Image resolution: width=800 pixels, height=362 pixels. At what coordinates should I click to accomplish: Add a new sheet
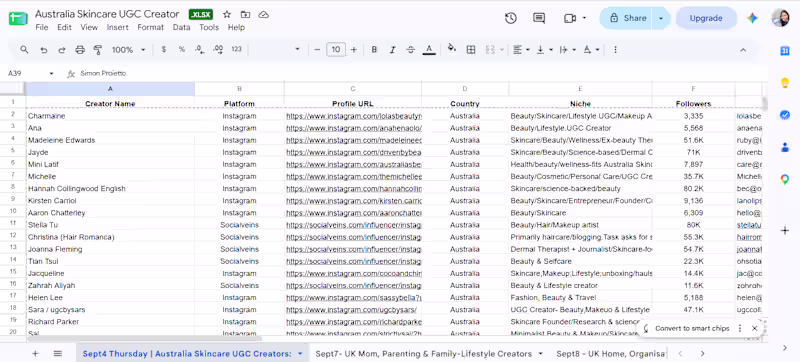pos(35,353)
